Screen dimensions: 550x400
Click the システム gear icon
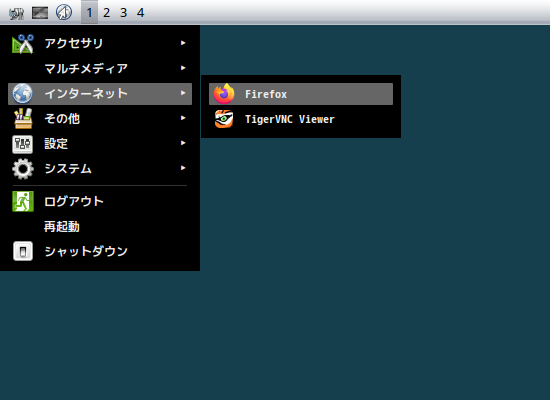23,169
